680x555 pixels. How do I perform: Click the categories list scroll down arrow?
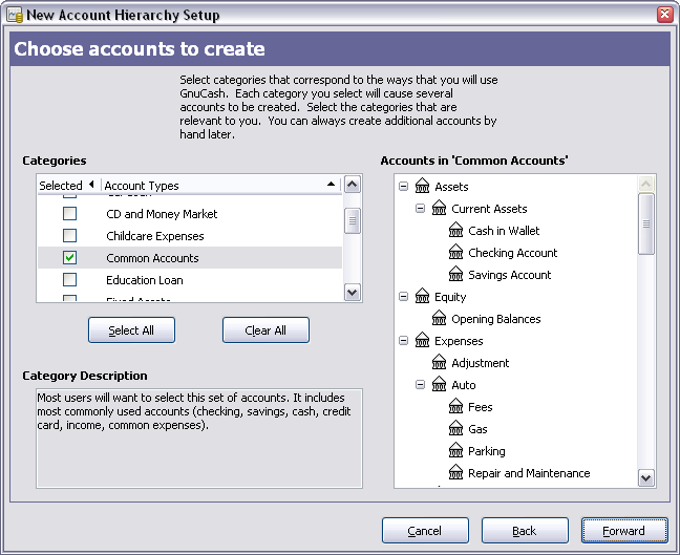[352, 292]
